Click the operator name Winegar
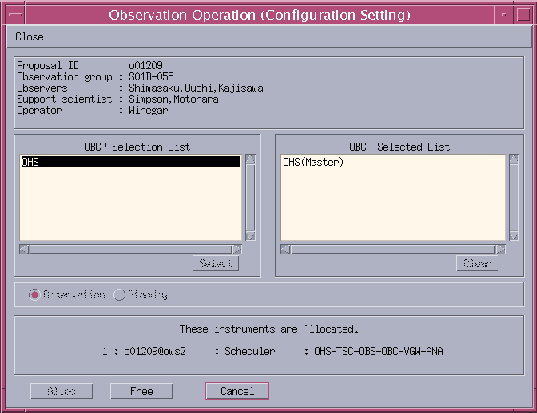537x413 pixels. coord(148,110)
